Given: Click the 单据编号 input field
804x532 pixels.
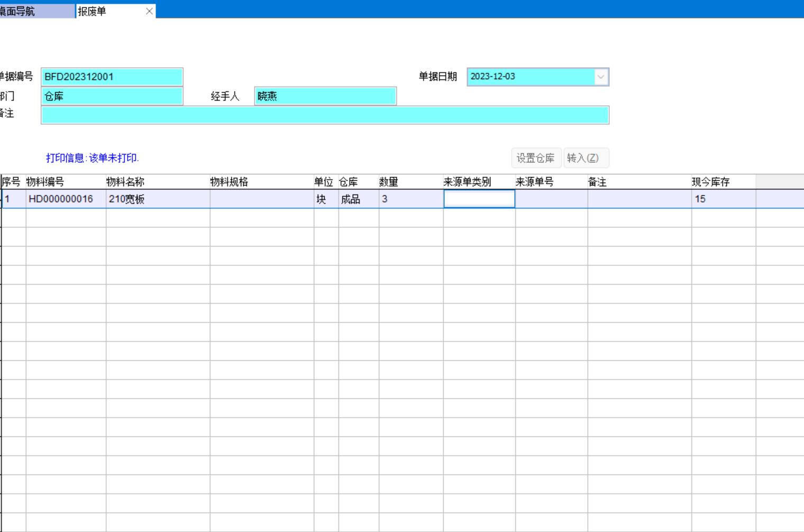Looking at the screenshot, I should tap(112, 77).
